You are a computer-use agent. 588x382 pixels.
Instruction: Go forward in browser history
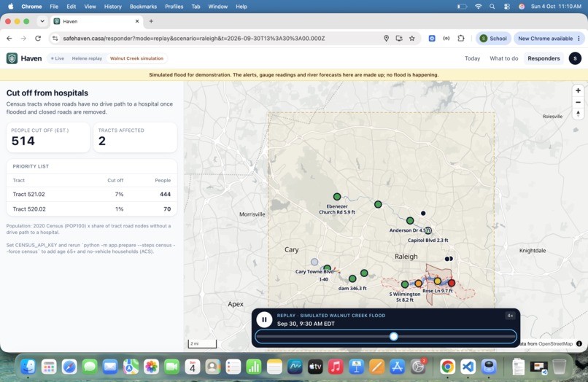[23, 38]
